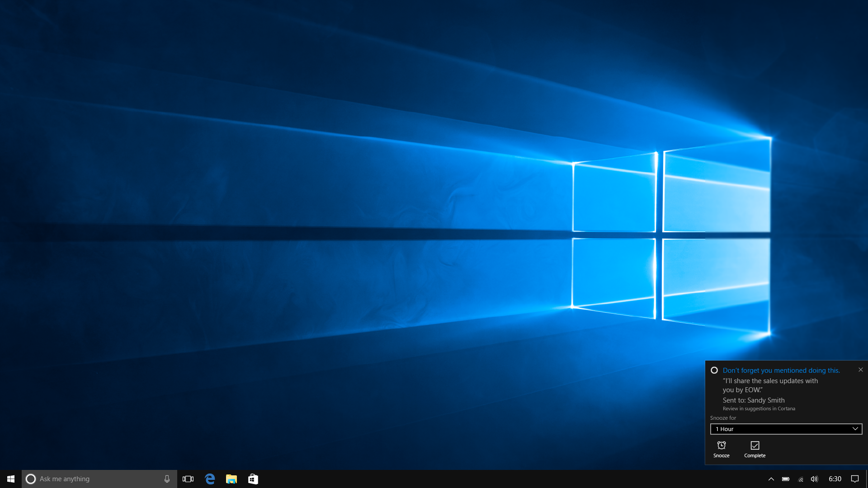Open the Windows Start menu
868x488 pixels.
[11, 479]
